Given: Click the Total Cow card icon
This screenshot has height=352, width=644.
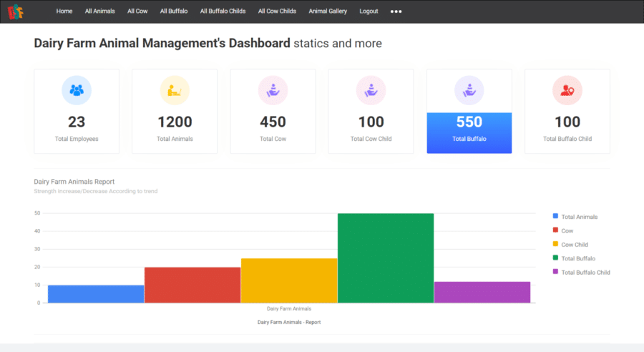Looking at the screenshot, I should (273, 90).
